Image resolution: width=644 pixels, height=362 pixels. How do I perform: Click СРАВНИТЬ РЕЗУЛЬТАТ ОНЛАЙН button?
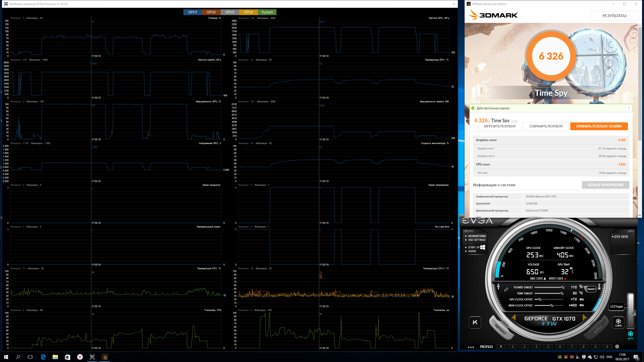point(599,126)
